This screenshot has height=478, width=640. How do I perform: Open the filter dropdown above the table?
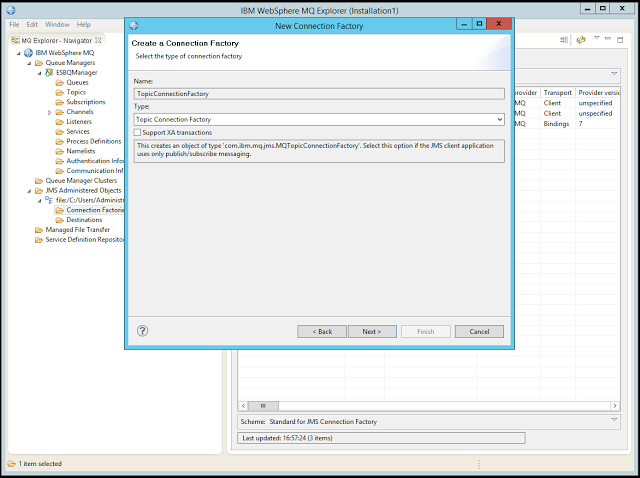(614, 73)
